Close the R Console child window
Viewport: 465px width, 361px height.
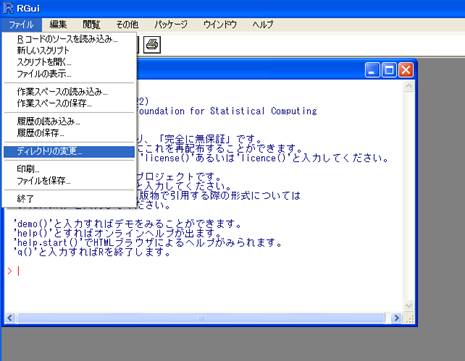click(x=406, y=70)
